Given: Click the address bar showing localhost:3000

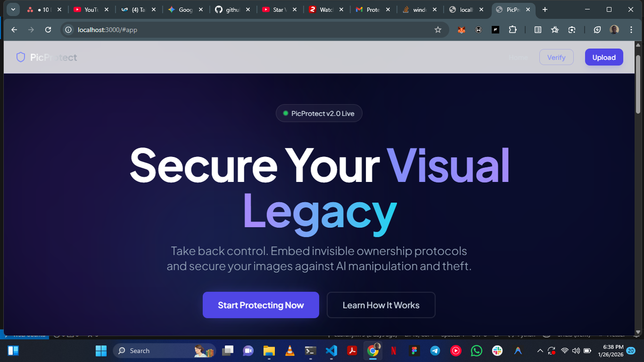Looking at the screenshot, I should pos(255,30).
